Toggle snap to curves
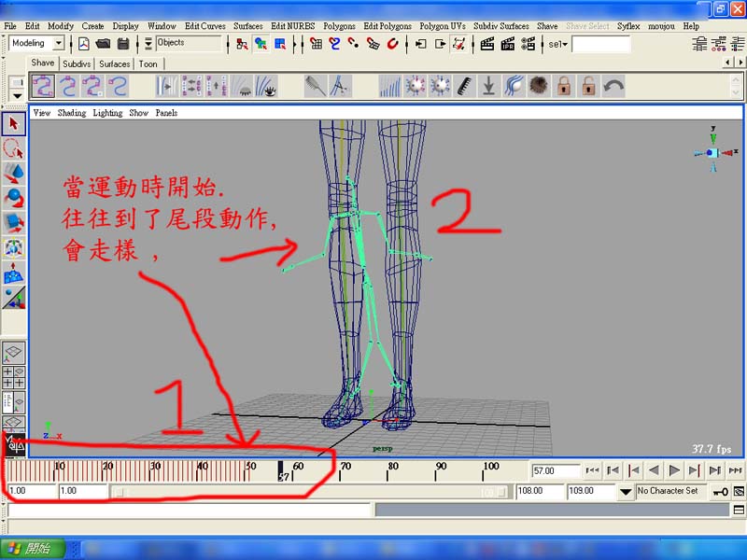This screenshot has height=560, width=747. point(335,44)
